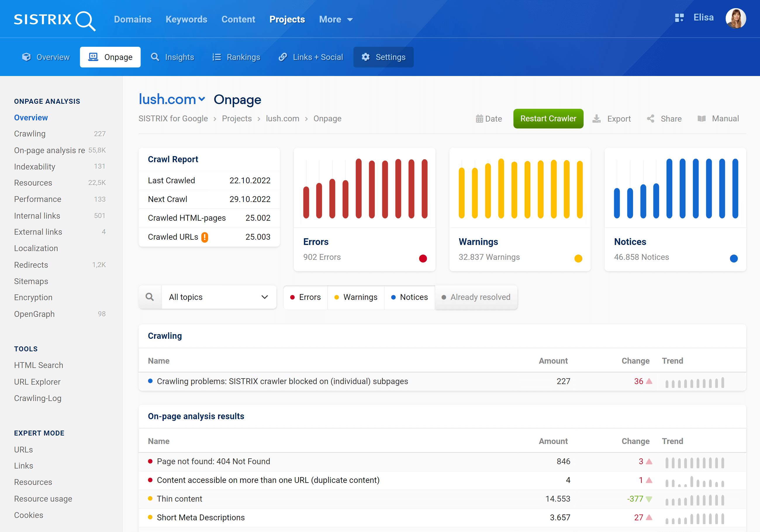
Task: Click the search icon beside All topics
Action: click(x=150, y=297)
